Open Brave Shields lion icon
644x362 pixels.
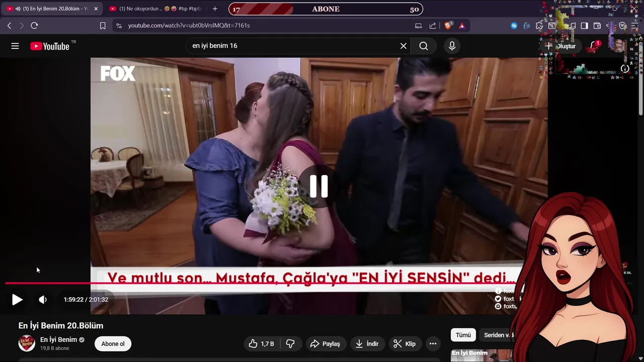click(x=448, y=26)
